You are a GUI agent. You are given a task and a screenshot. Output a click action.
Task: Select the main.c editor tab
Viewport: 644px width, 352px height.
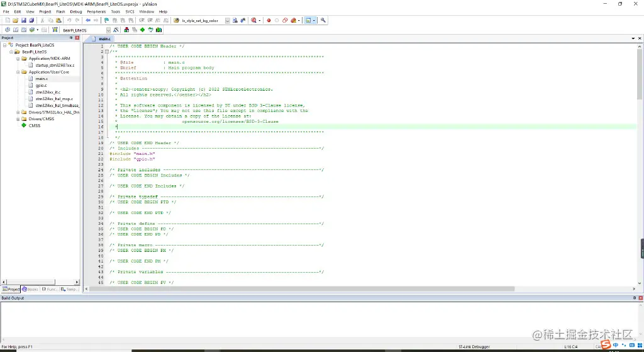point(101,38)
